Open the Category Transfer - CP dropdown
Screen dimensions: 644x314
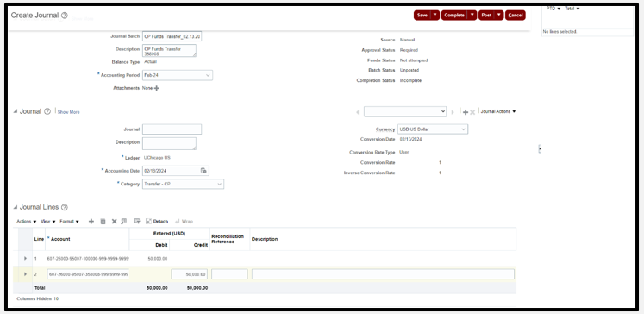coord(219,184)
